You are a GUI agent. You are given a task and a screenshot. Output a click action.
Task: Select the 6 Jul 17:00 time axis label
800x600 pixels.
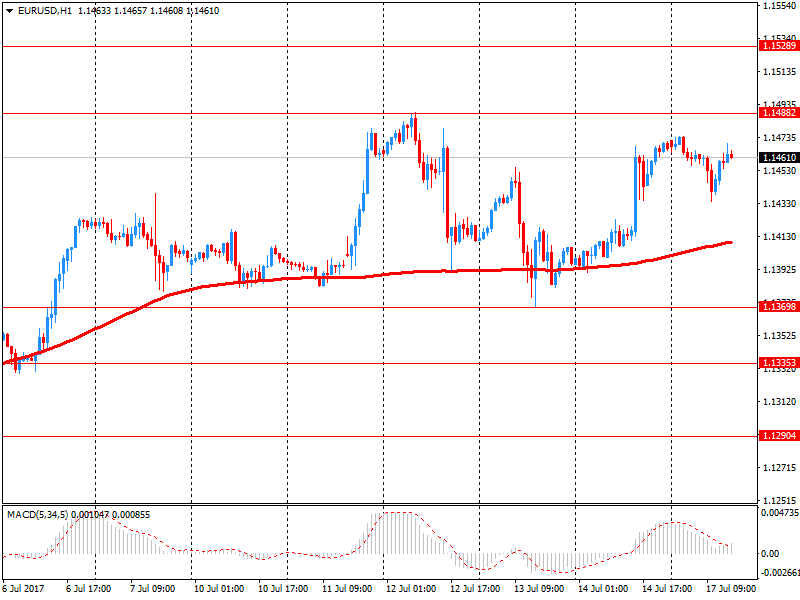88,589
